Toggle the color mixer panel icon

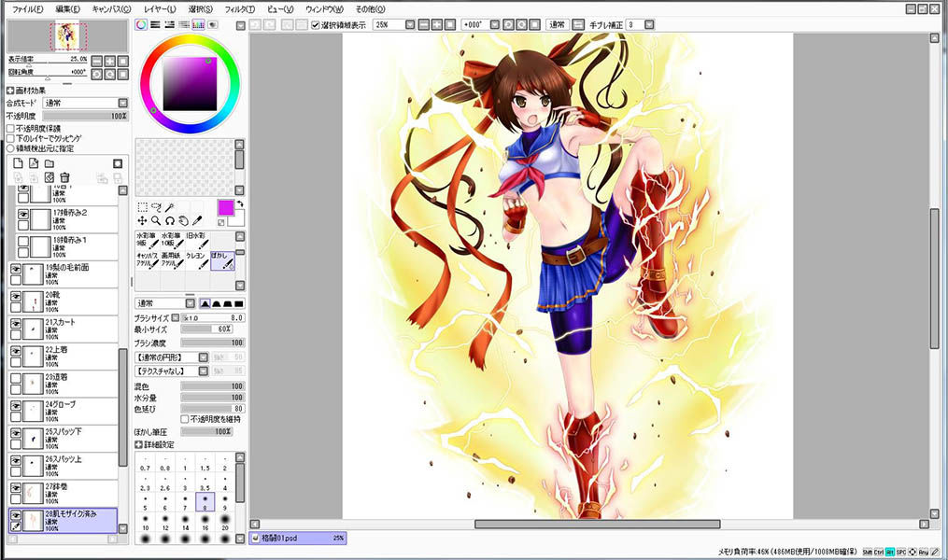pyautogui.click(x=184, y=25)
